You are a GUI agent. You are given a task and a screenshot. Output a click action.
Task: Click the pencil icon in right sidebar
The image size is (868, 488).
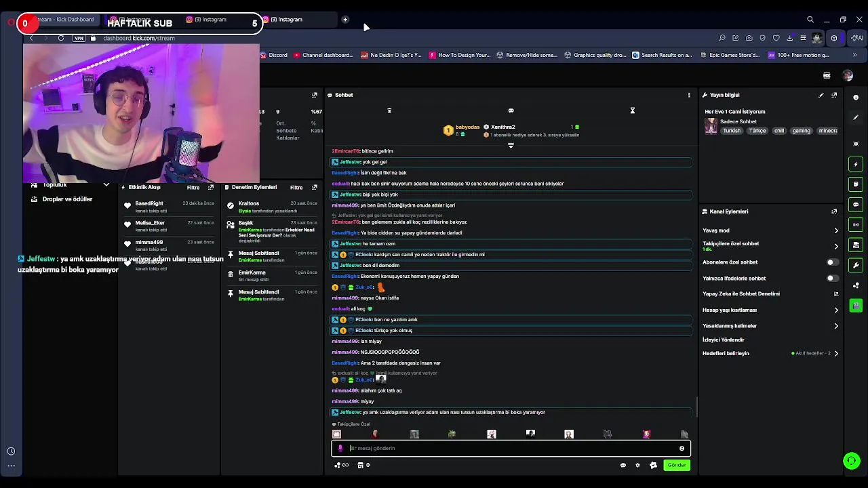coord(856,117)
